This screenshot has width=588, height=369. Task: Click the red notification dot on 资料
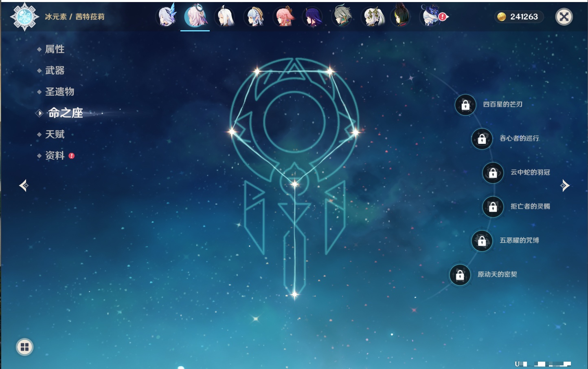tap(72, 156)
